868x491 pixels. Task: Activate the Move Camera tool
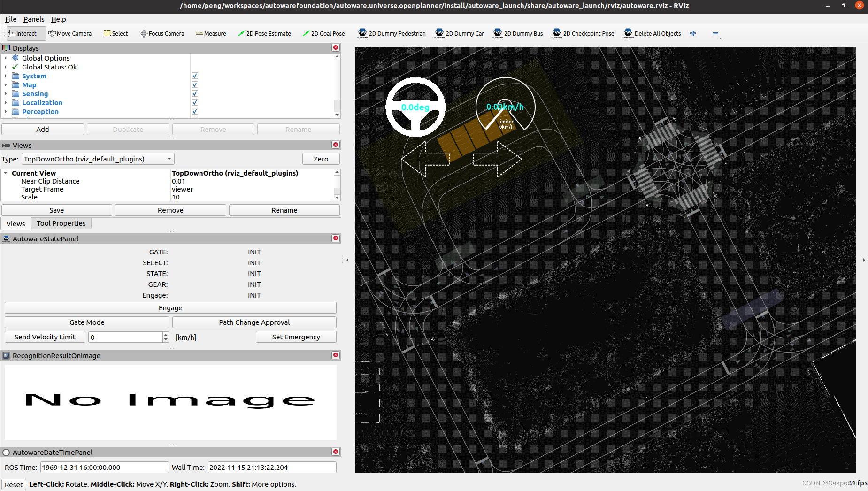[70, 33]
